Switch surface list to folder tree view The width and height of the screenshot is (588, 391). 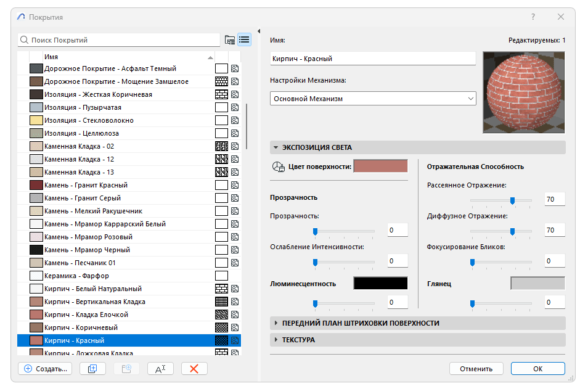pos(229,39)
